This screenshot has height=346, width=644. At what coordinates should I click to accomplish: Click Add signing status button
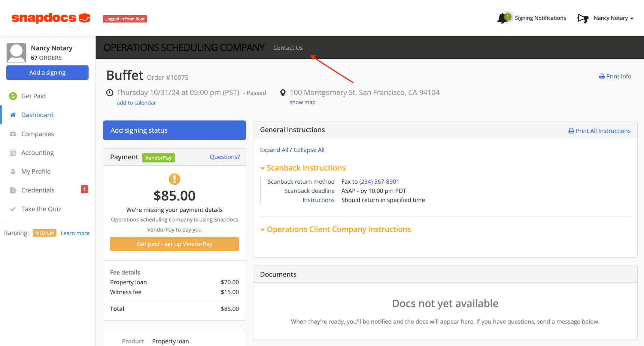174,130
